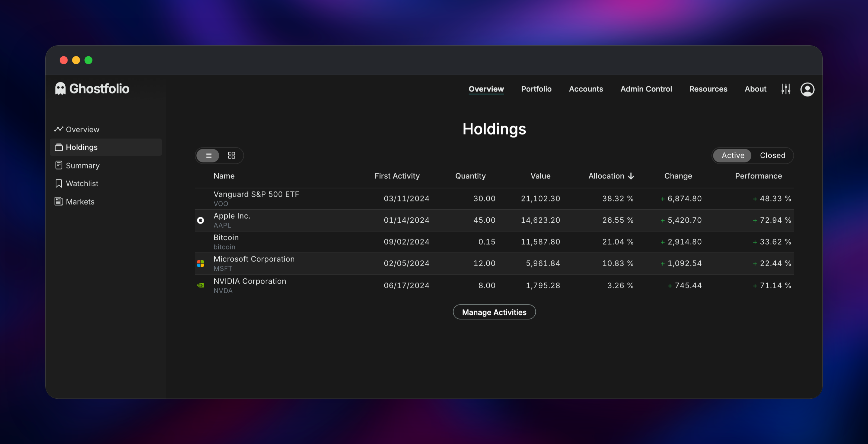868x444 pixels.
Task: Select Holdings in the sidebar
Action: 106,147
